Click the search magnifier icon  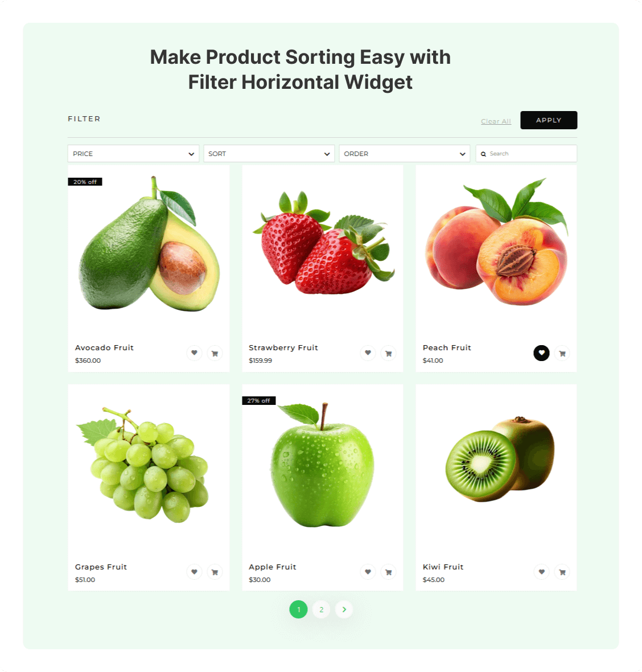coord(483,154)
